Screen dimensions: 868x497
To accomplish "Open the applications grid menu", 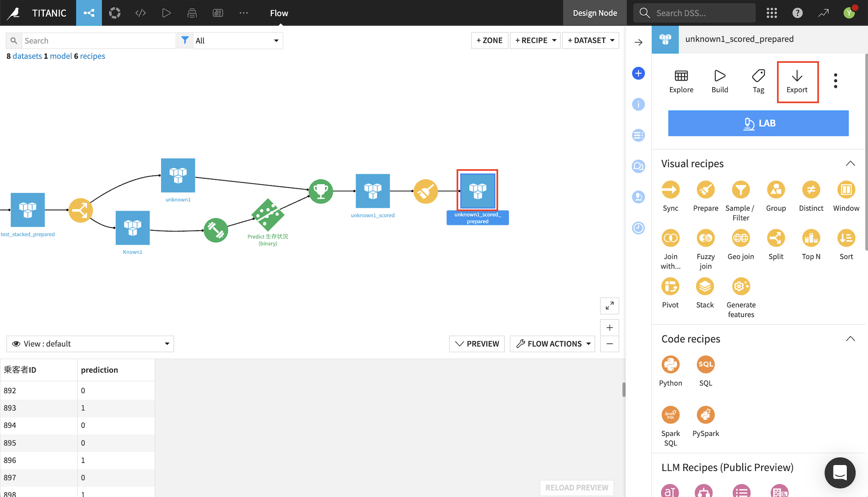I will tap(771, 13).
